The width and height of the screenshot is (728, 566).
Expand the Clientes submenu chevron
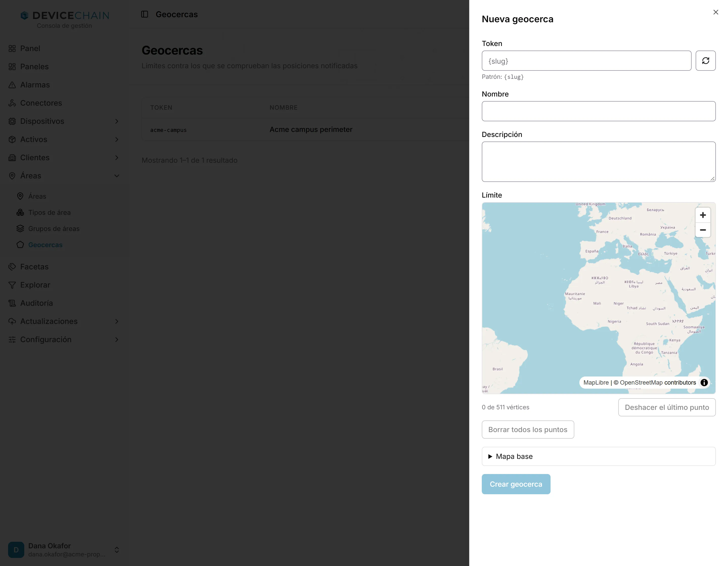[117, 158]
